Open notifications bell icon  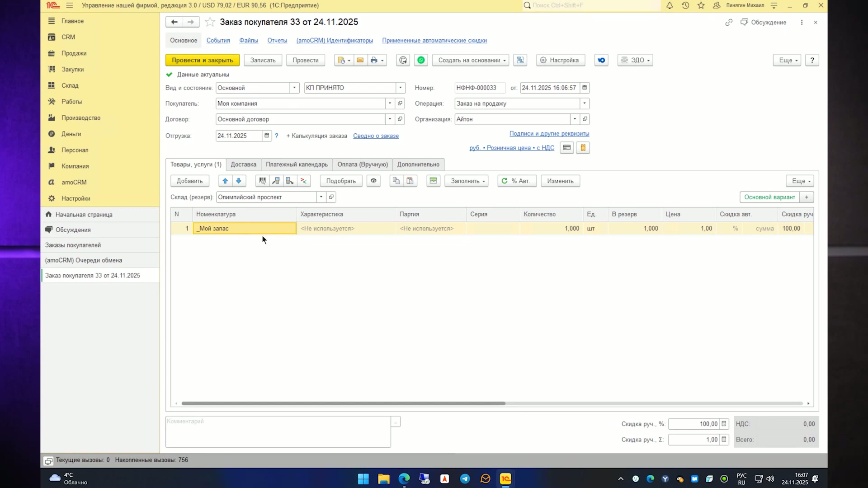(x=670, y=5)
